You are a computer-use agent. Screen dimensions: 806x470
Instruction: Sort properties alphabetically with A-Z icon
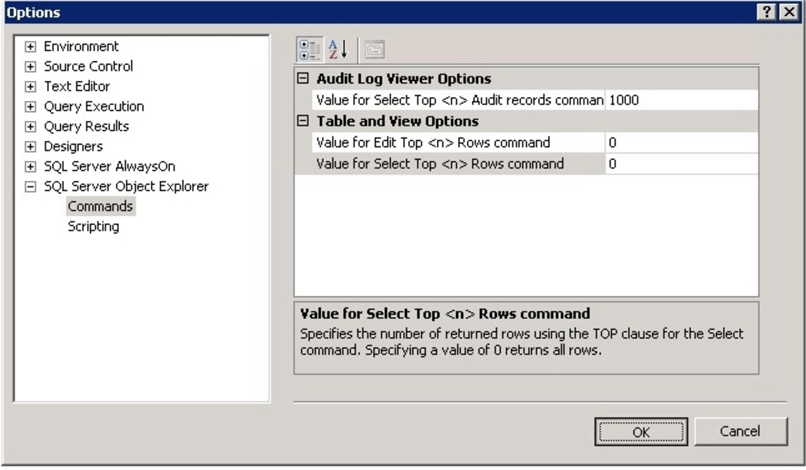point(339,50)
